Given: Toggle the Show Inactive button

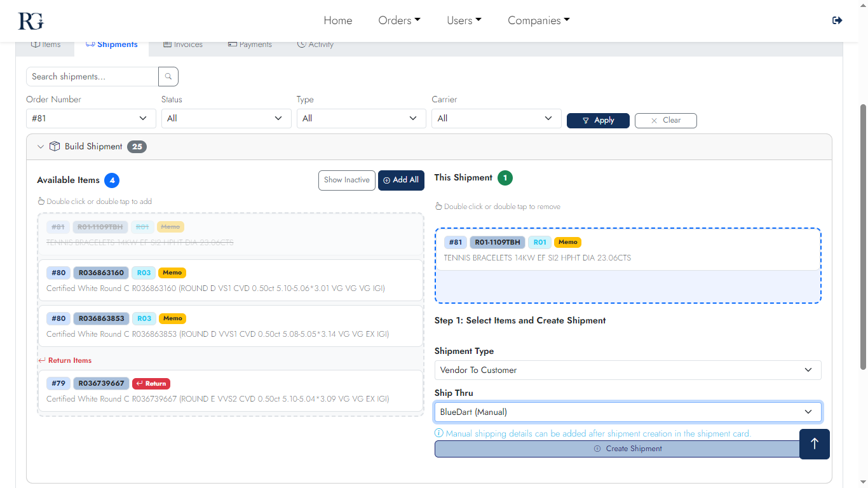Looking at the screenshot, I should tap(346, 180).
